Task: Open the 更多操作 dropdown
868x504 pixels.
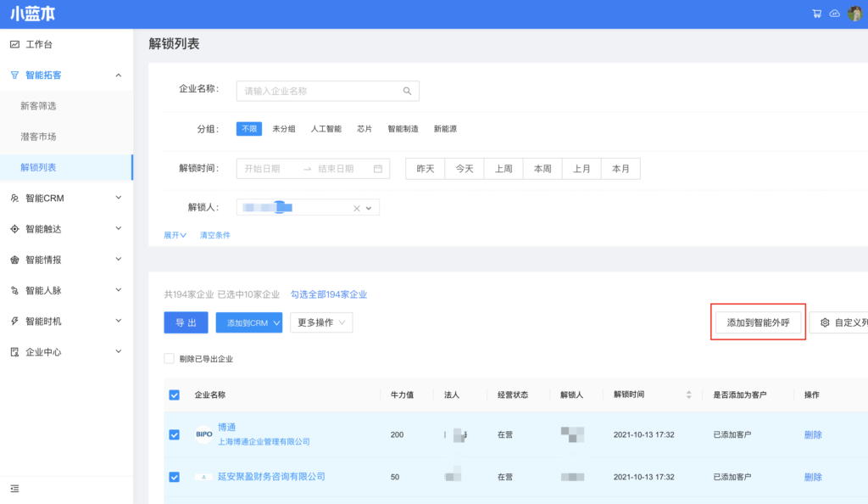Action: (x=321, y=322)
